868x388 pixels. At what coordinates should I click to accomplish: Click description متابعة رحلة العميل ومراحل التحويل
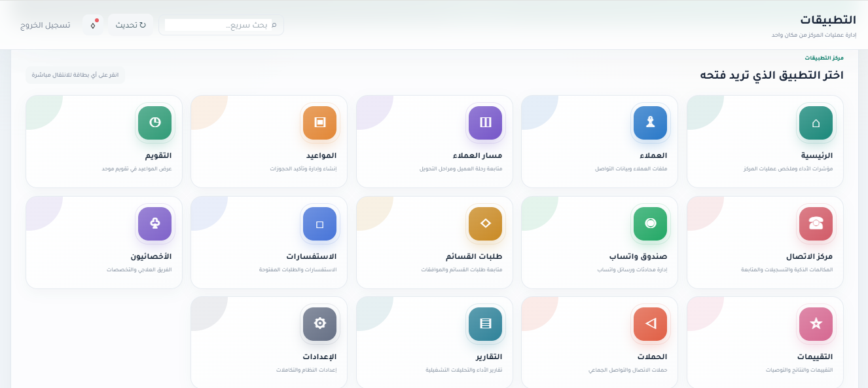coord(461,169)
